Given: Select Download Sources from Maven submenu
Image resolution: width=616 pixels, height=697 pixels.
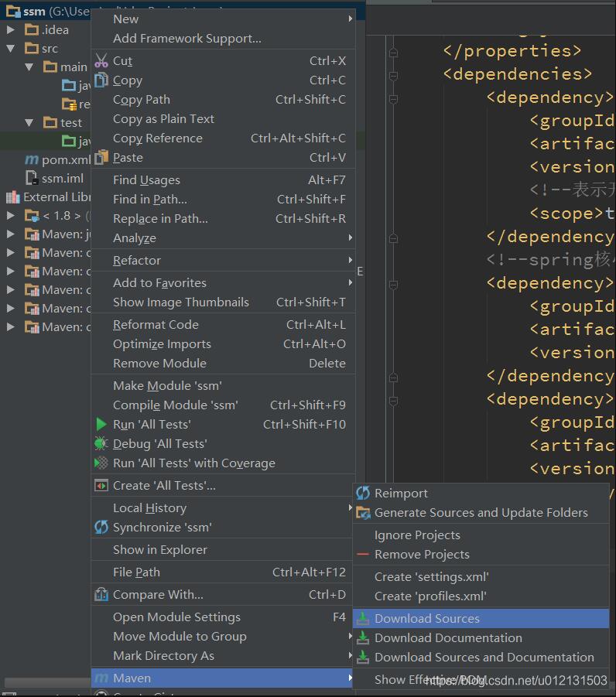Looking at the screenshot, I should [x=427, y=619].
